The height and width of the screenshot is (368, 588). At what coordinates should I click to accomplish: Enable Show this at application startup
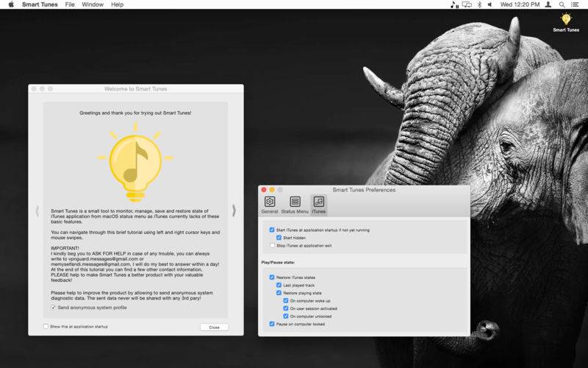(46, 327)
